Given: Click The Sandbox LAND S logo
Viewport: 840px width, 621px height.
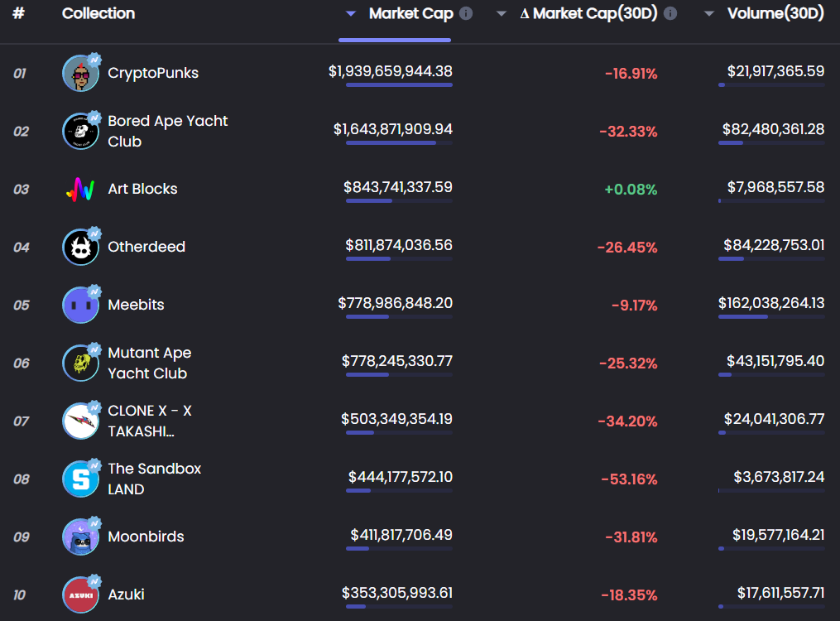Looking at the screenshot, I should [81, 479].
